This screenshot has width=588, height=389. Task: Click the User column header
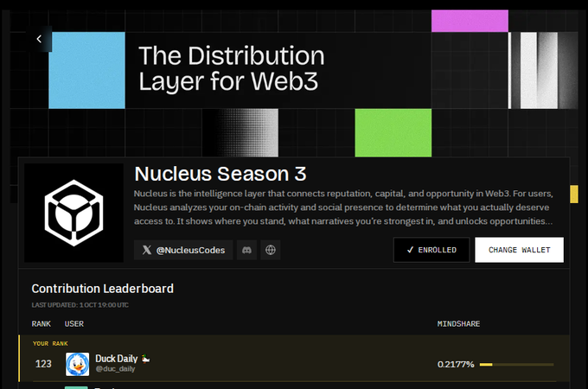click(x=73, y=324)
